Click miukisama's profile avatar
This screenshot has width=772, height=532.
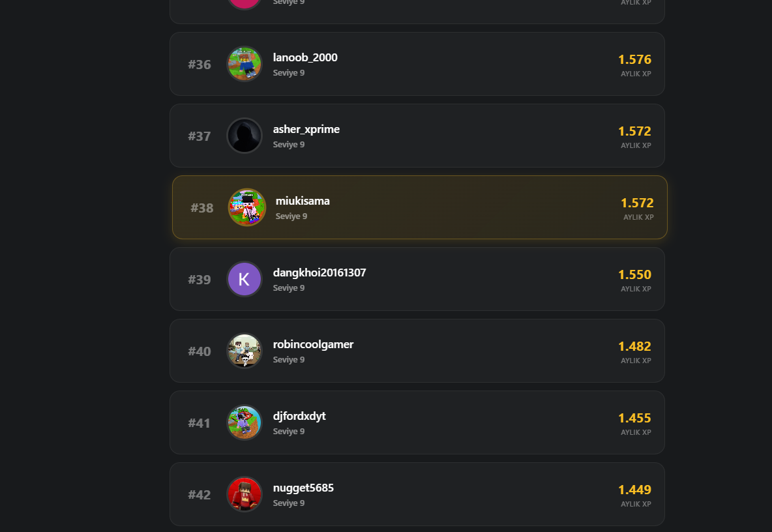[247, 207]
